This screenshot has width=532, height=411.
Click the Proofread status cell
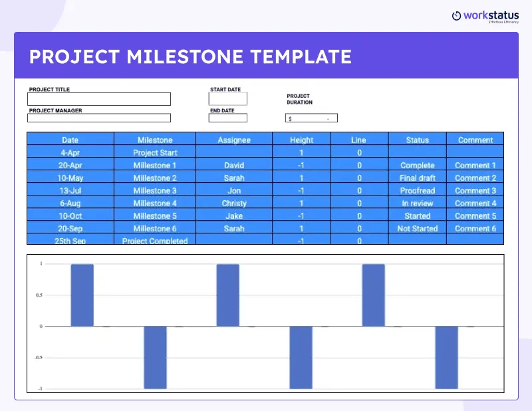418,190
